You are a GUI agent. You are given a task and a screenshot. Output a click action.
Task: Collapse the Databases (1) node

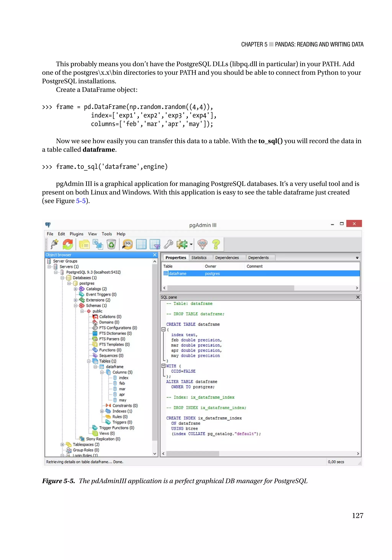click(62, 278)
